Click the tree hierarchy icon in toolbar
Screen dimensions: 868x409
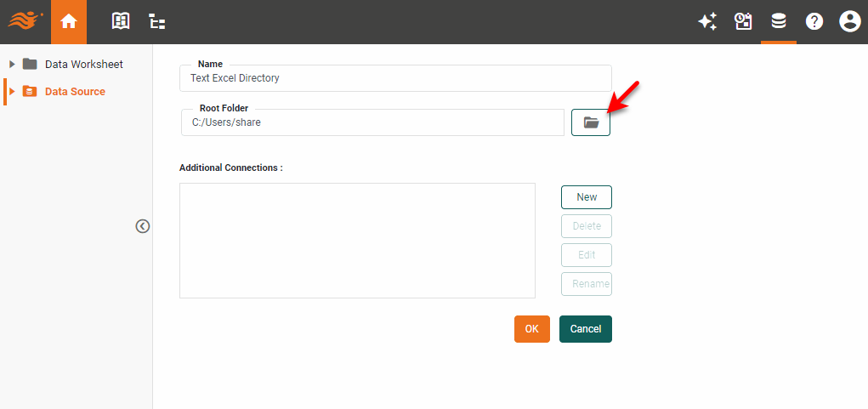(157, 22)
